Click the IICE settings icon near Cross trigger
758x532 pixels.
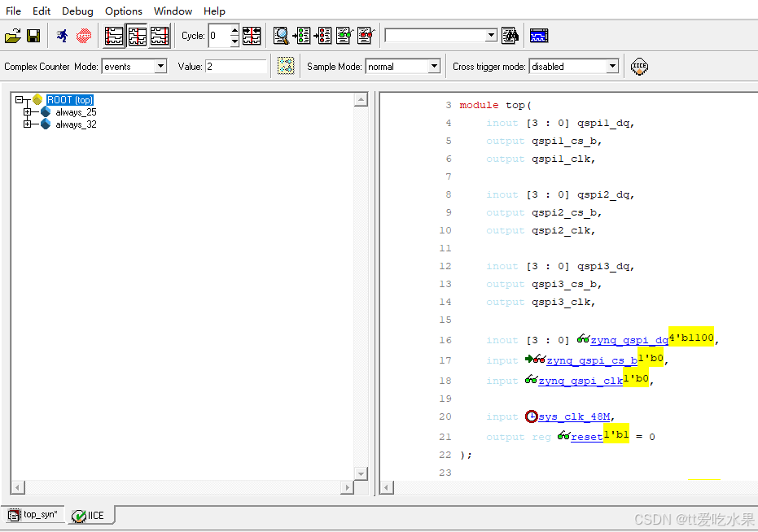click(x=639, y=66)
